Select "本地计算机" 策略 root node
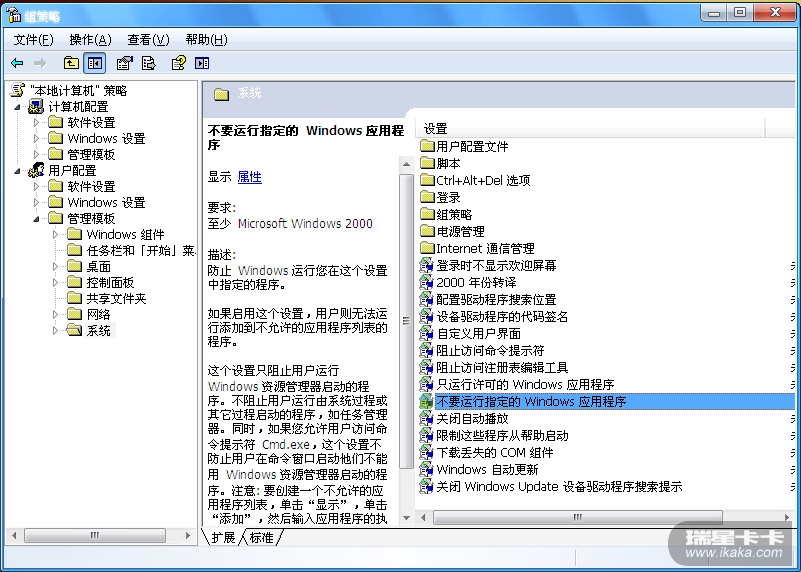 78,91
